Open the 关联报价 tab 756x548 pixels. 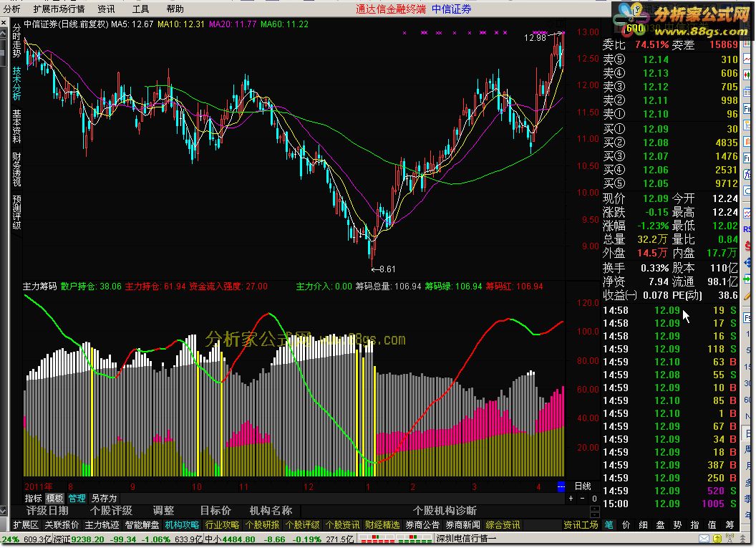pos(62,525)
